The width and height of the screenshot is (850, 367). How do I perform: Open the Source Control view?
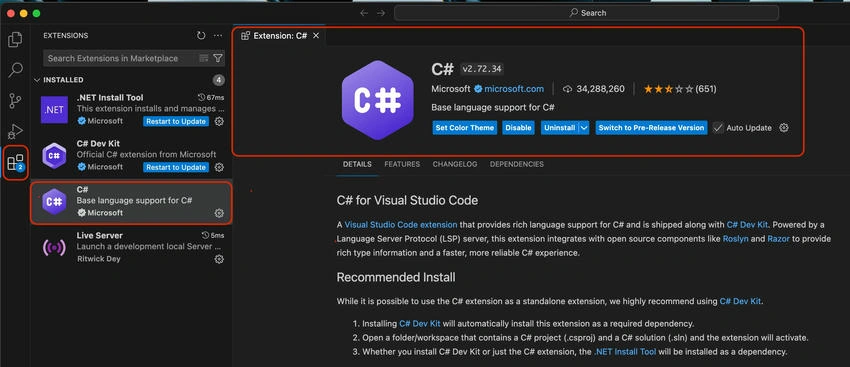click(15, 101)
